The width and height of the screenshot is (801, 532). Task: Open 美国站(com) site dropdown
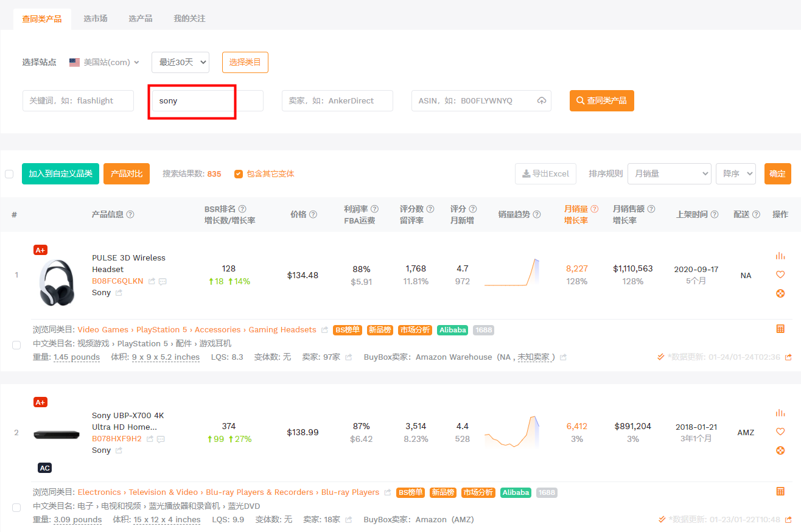pos(104,62)
